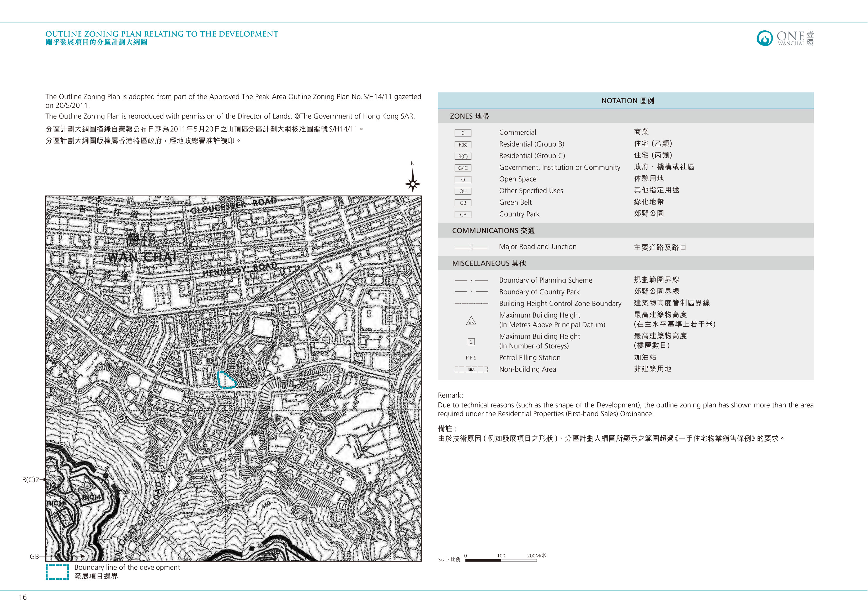Click the One Wanchai logo
Screen dimensions: 868x614
point(785,38)
